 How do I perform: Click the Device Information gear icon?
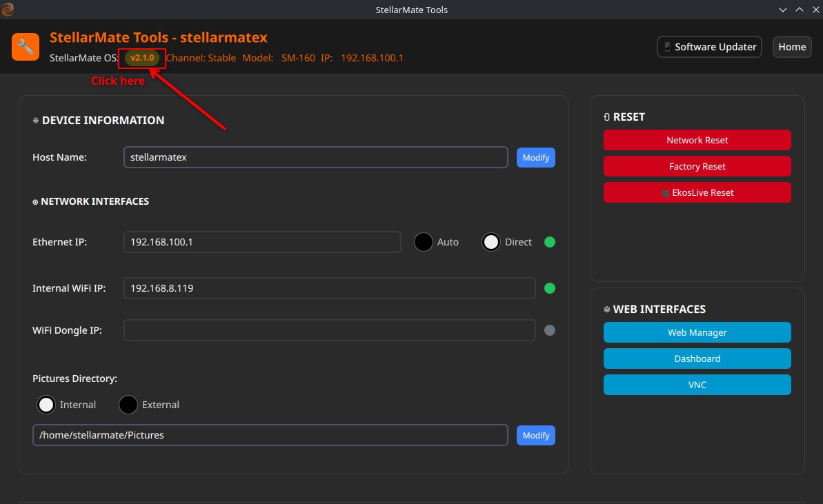(36, 120)
